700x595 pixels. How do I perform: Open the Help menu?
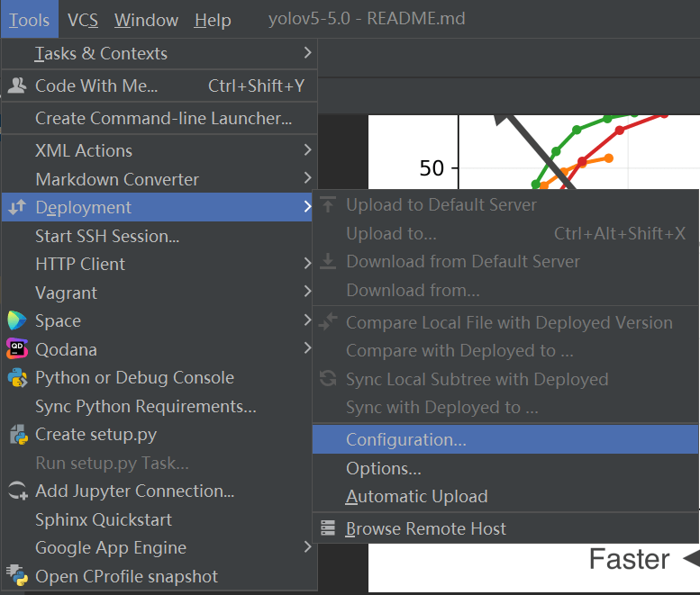213,20
